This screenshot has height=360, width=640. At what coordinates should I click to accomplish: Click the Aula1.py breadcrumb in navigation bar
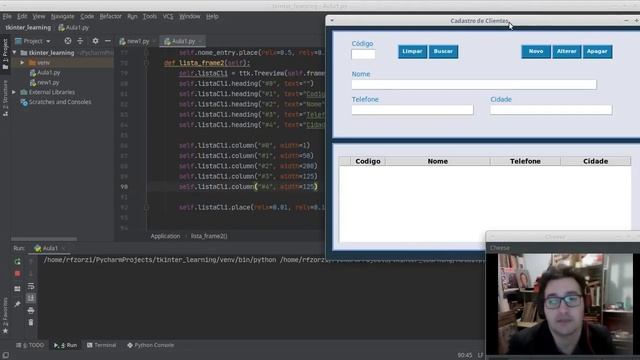coord(73,28)
